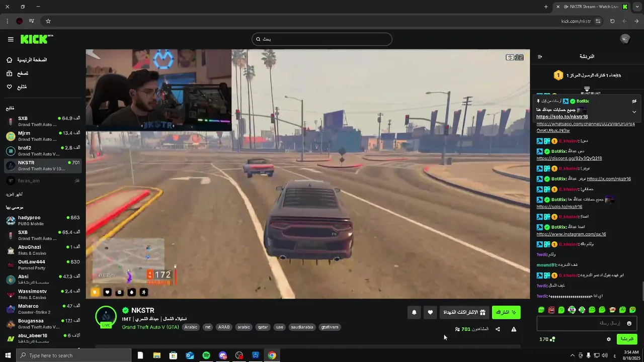Open the gifted subscriptions button
Viewport: 644px width, 362px height.
(464, 312)
